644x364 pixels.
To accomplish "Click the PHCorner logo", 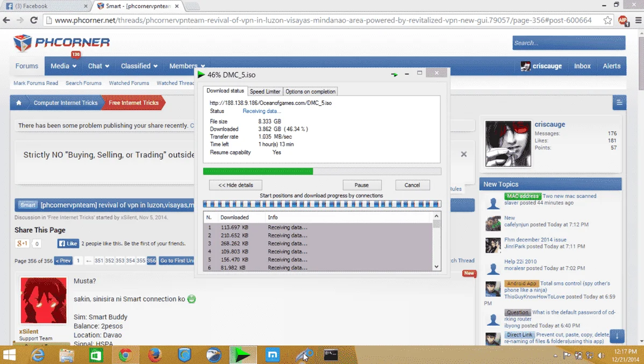I will point(62,42).
